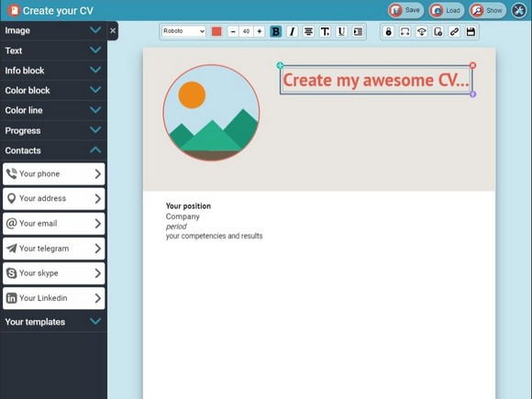Click the resize-fit frame icon

[405, 31]
